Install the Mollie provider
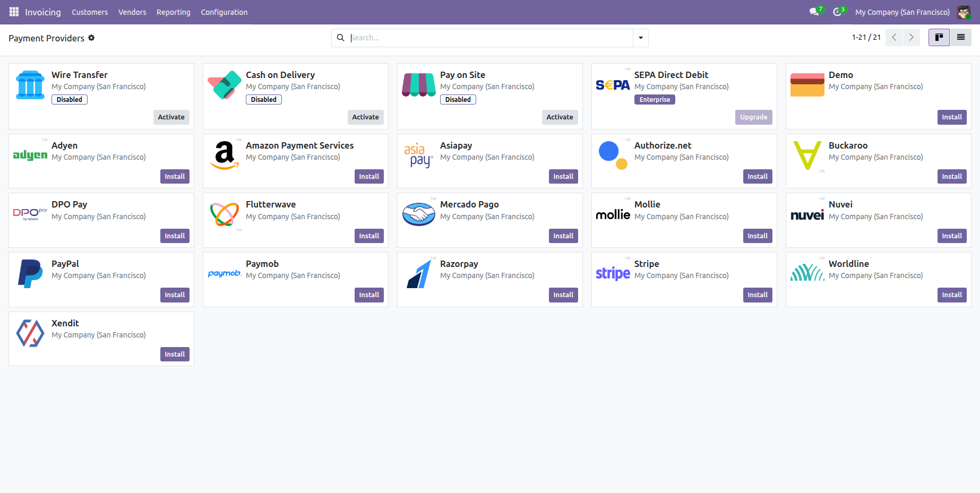This screenshot has width=980, height=493. click(x=758, y=236)
